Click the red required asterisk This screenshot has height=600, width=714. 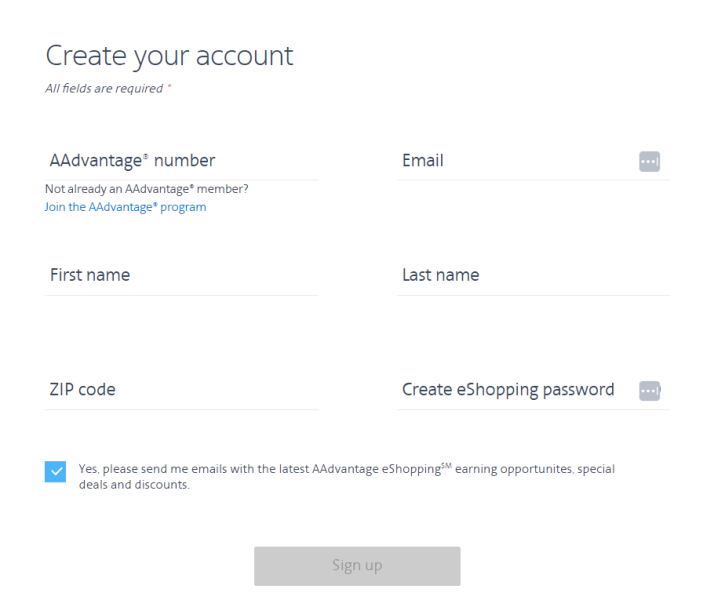point(169,87)
